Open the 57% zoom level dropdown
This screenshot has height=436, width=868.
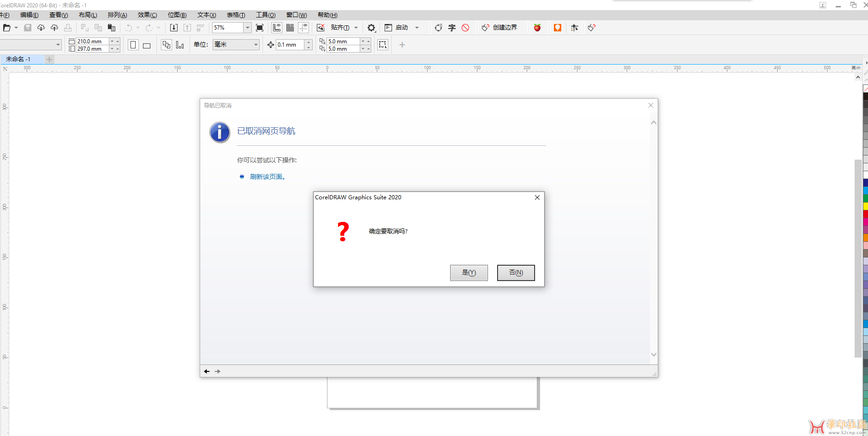[x=248, y=28]
